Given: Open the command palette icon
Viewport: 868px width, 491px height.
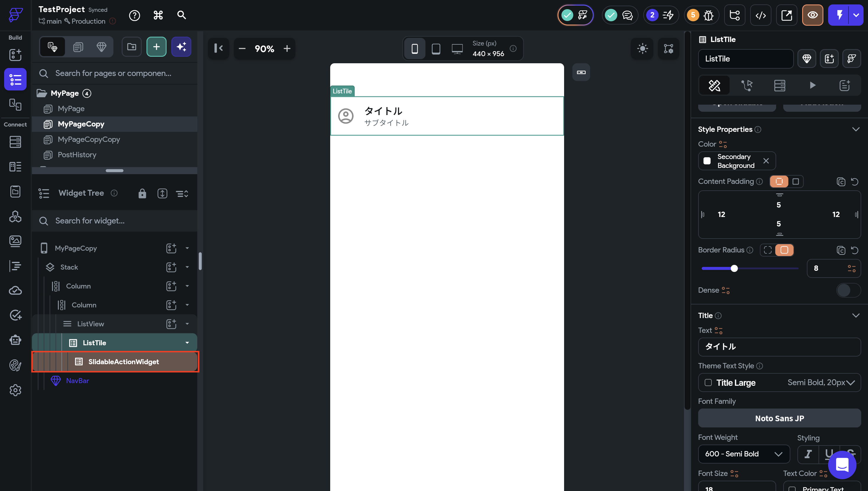Looking at the screenshot, I should coord(158,15).
